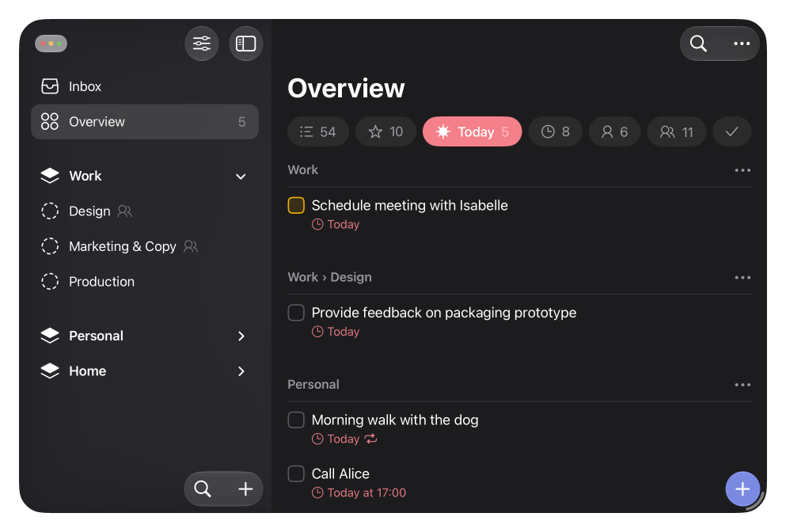The width and height of the screenshot is (786, 532).
Task: Switch to scheduled clock tab showing 8
Action: (x=556, y=132)
